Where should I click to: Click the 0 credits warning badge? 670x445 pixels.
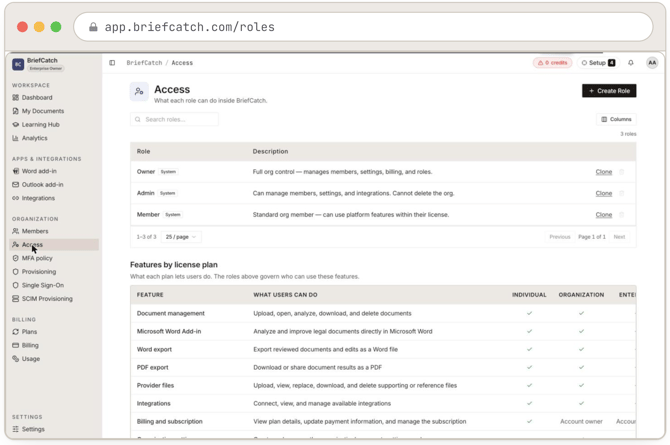pos(552,63)
